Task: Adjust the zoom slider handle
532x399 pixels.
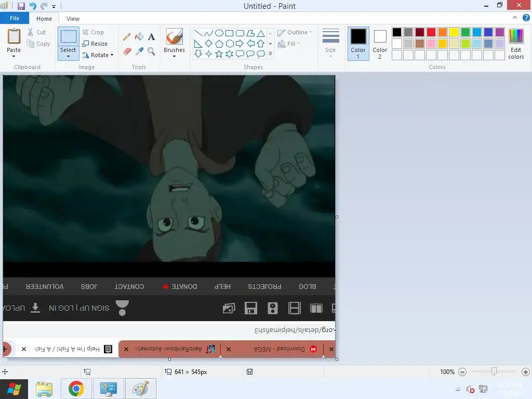Action: pos(494,371)
